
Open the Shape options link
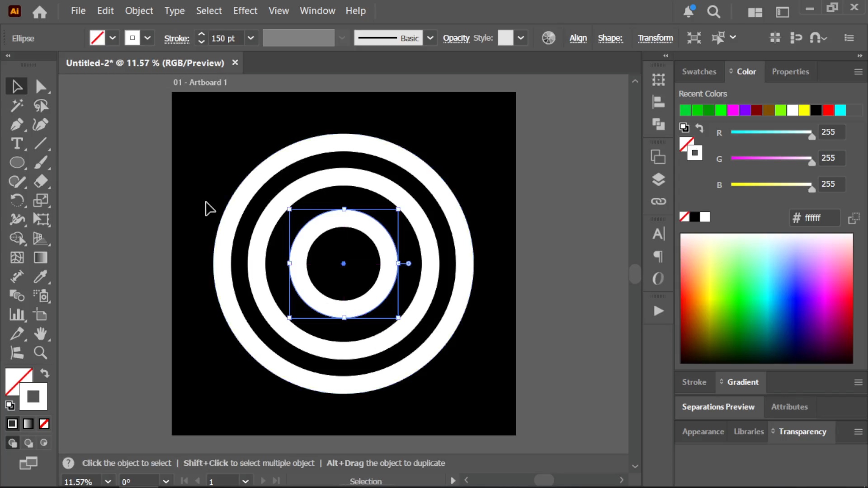(x=610, y=38)
